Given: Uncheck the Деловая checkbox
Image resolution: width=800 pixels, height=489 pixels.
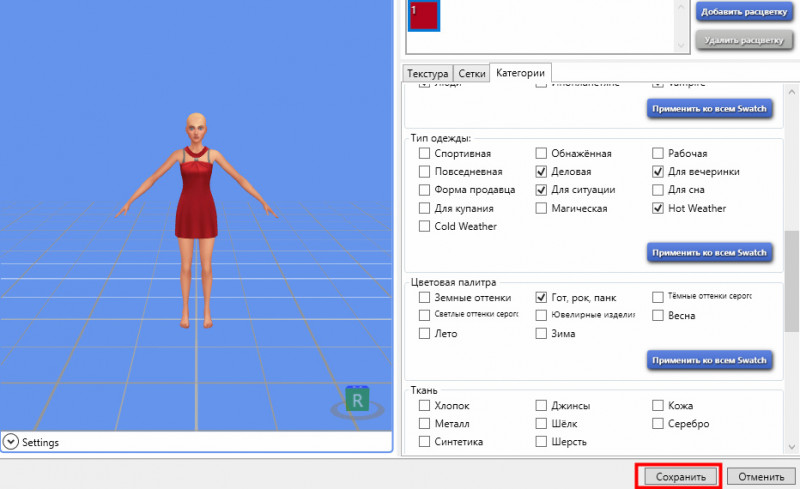Looking at the screenshot, I should (541, 172).
